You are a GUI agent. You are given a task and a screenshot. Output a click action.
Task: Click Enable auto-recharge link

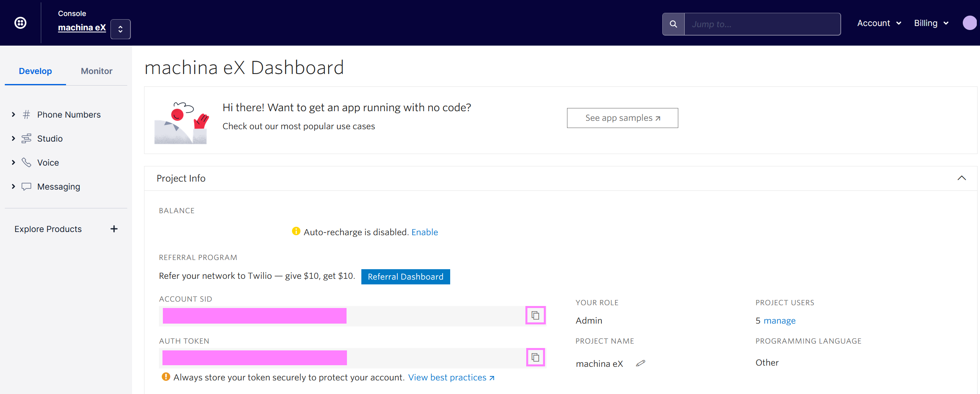(425, 232)
